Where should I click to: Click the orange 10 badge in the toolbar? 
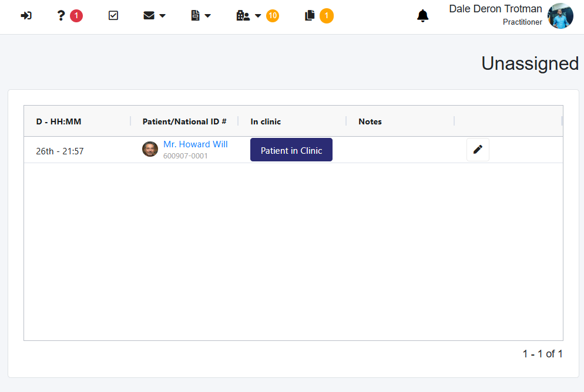tap(273, 16)
